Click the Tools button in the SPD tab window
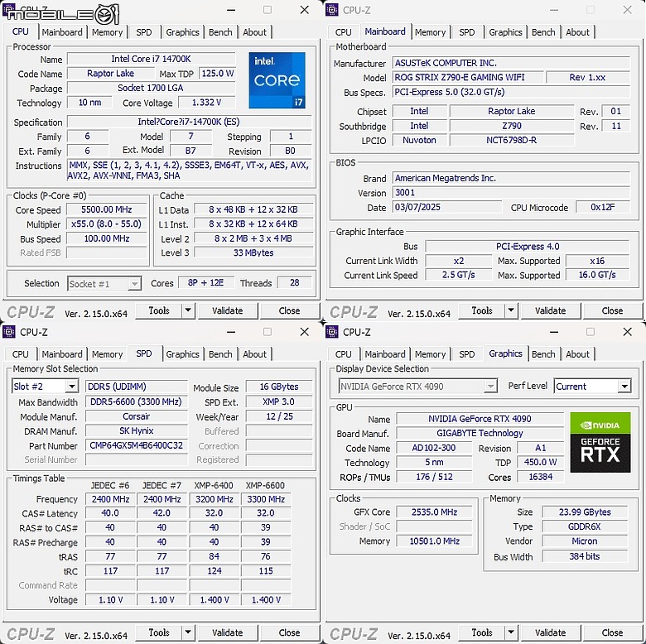Screen dimensions: 646x644 pos(159,632)
